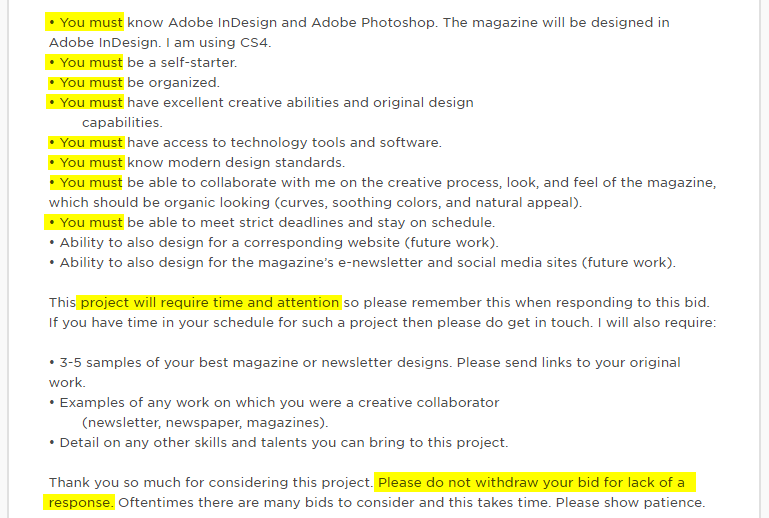The image size is (769, 518).
Task: Click "Detail on any other skills and talents" bullet
Action: point(279,443)
